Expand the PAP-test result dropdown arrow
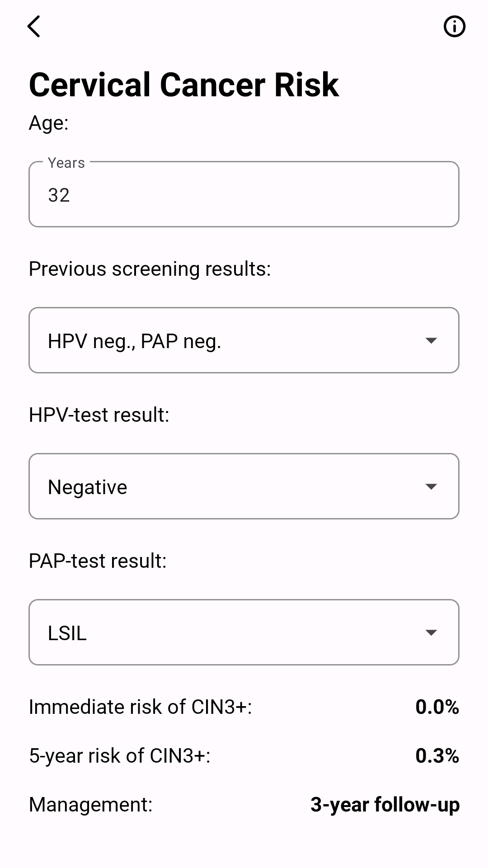The width and height of the screenshot is (488, 868). click(x=431, y=632)
